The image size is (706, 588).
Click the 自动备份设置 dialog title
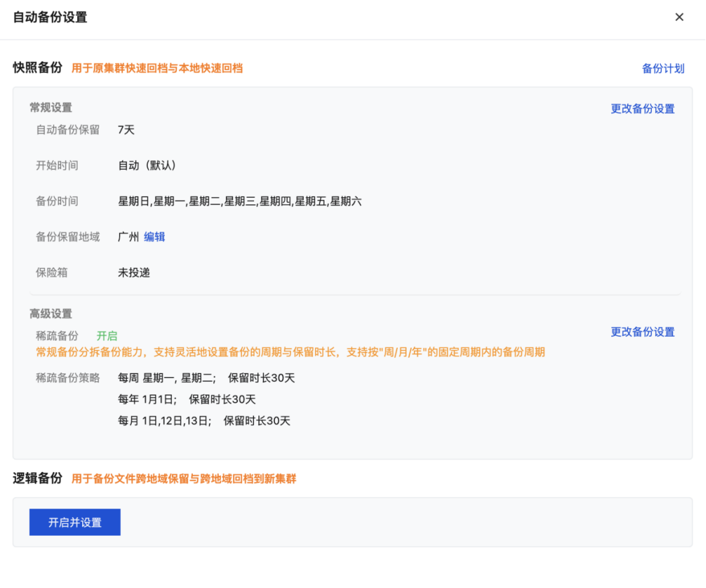[50, 17]
